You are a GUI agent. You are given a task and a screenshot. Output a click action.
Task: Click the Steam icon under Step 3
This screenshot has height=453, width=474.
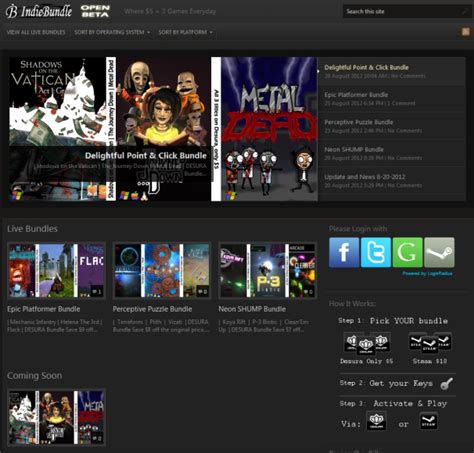(x=428, y=421)
